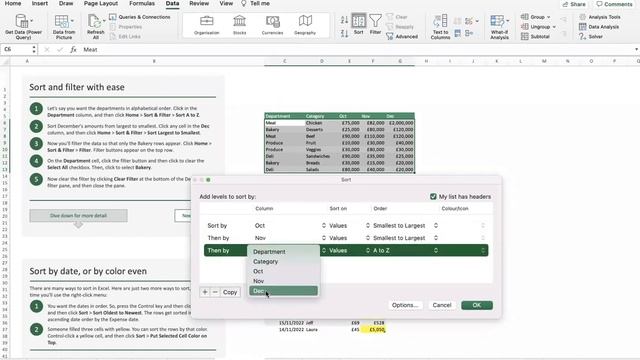The height and width of the screenshot is (360, 640).
Task: Open Queries & Connections
Action: (x=140, y=17)
